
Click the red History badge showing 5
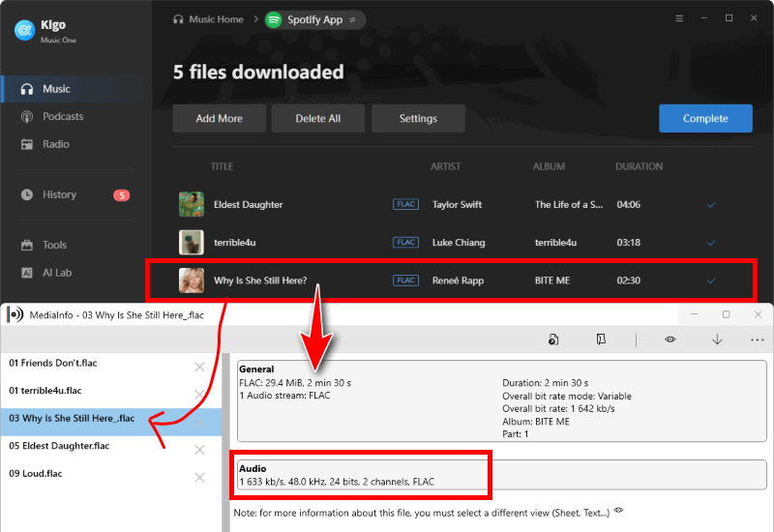tap(122, 195)
